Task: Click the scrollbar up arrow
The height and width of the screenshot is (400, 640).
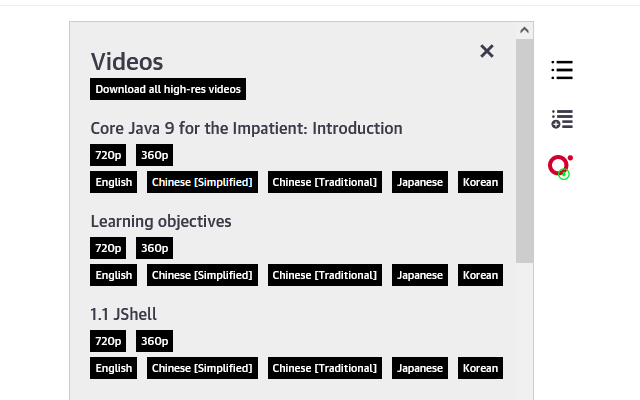Action: click(524, 30)
